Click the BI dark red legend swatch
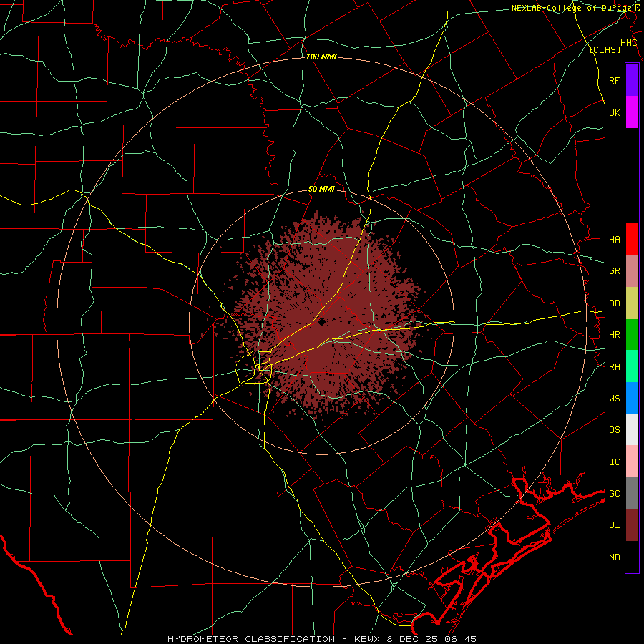This screenshot has width=644, height=644. 632,525
